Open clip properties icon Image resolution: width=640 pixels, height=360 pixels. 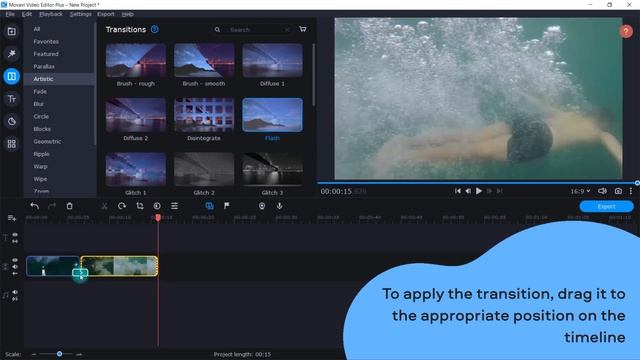[174, 206]
